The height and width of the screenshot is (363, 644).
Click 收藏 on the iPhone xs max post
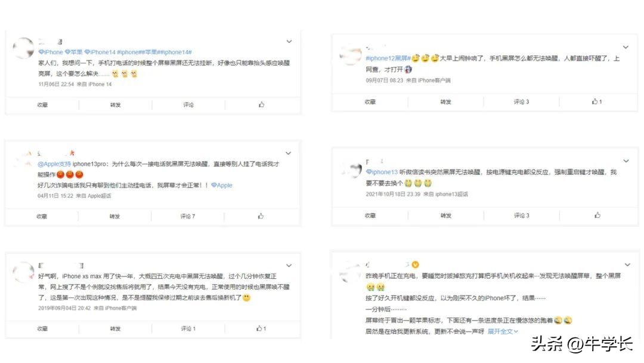(x=42, y=328)
